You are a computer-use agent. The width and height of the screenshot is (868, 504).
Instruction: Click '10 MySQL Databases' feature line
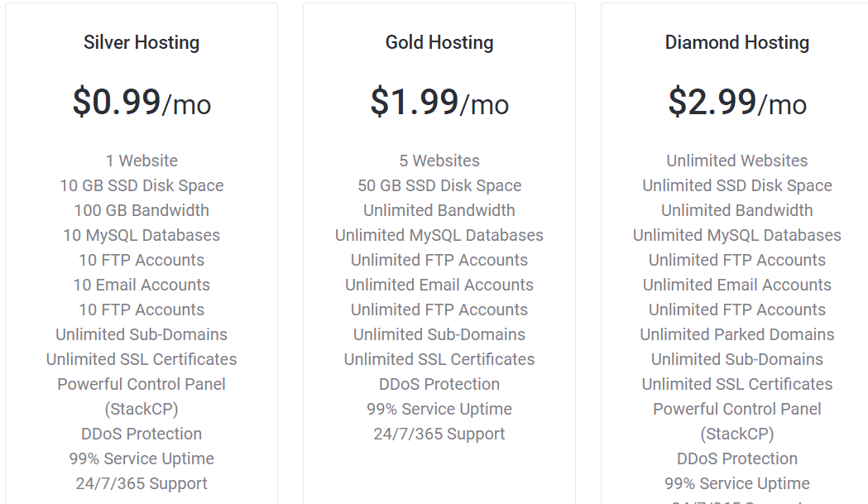click(141, 235)
